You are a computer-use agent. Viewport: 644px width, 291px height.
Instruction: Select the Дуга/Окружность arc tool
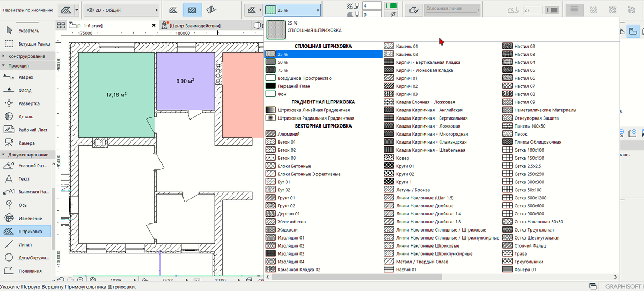26,257
